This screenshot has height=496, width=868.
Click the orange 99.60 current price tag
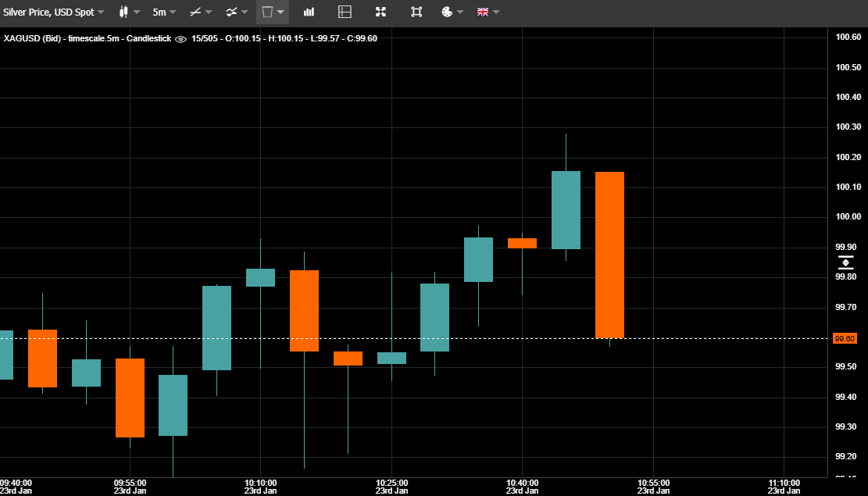coord(845,338)
